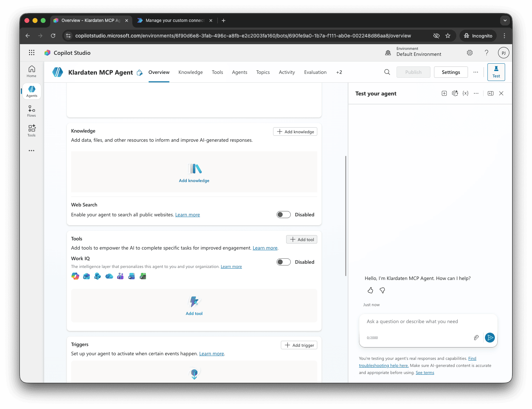This screenshot has height=409, width=532.
Task: Open Chrome three-dot menu
Action: 504,36
